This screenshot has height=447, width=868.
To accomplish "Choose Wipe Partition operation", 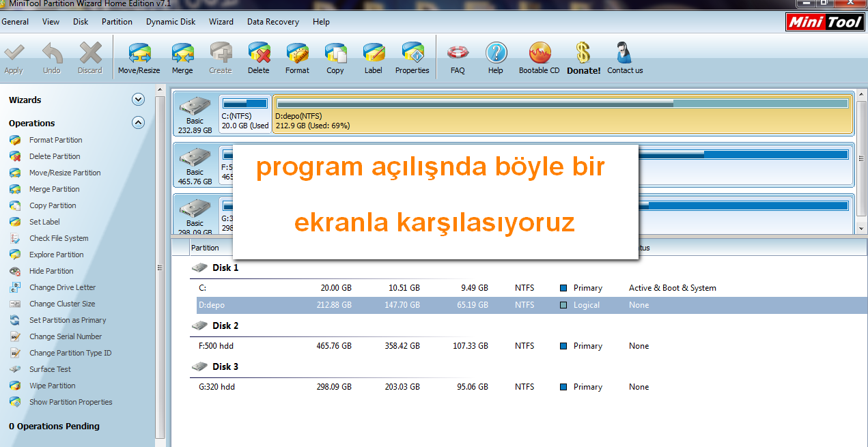I will click(x=52, y=386).
